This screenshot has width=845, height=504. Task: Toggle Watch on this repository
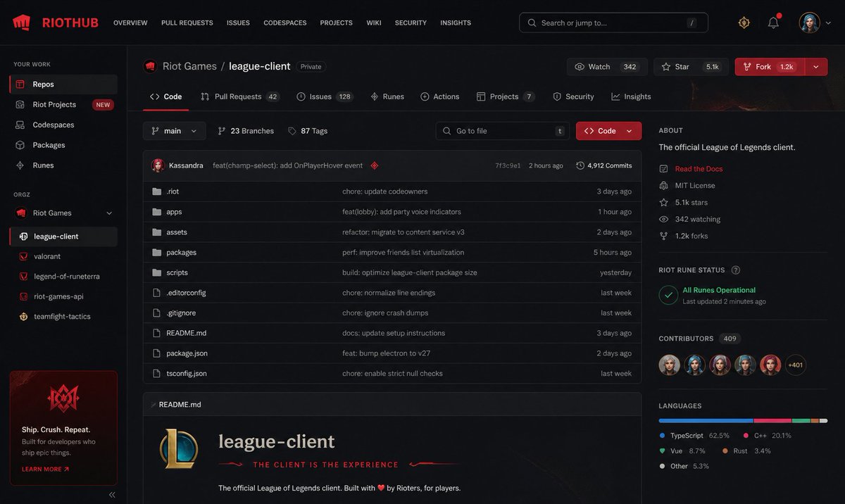(x=607, y=67)
